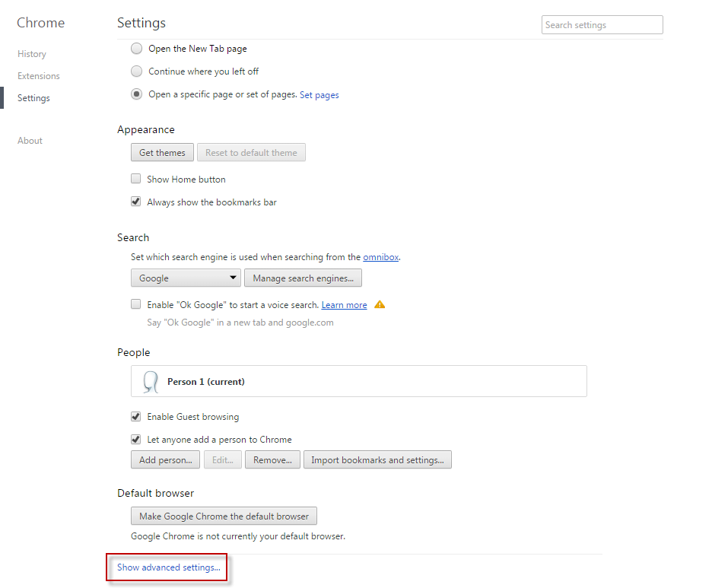Image resolution: width=712 pixels, height=588 pixels.
Task: Click Manage search engines button
Action: [303, 278]
